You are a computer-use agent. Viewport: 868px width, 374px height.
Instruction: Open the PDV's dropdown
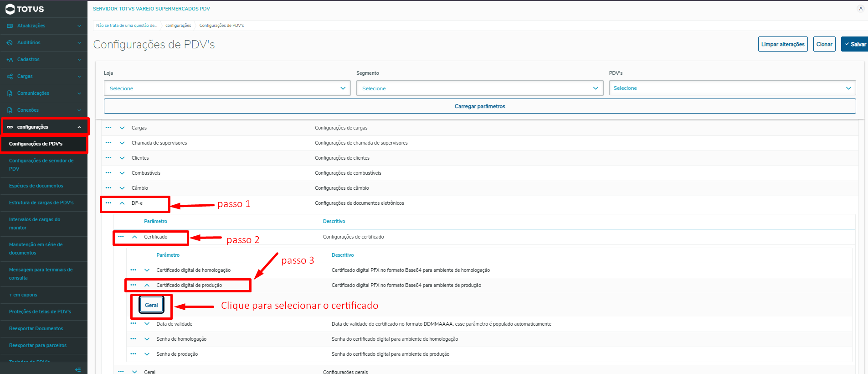point(732,88)
